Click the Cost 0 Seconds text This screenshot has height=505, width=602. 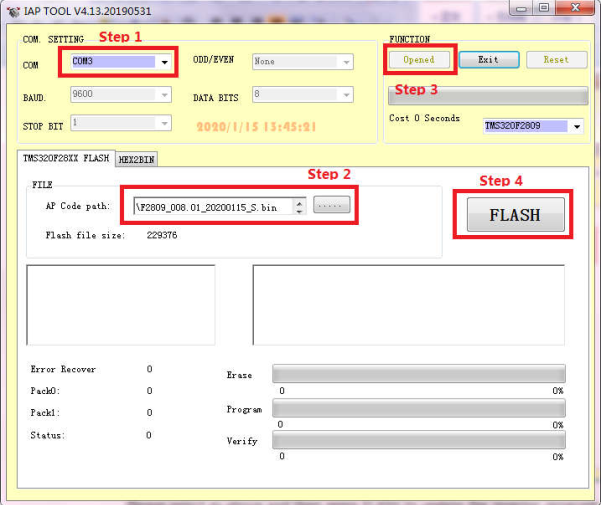(x=424, y=118)
